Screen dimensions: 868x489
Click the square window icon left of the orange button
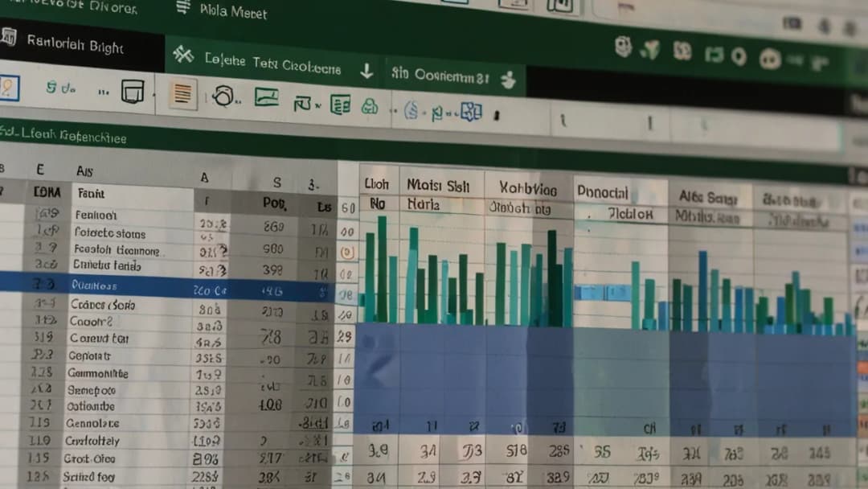tap(132, 91)
